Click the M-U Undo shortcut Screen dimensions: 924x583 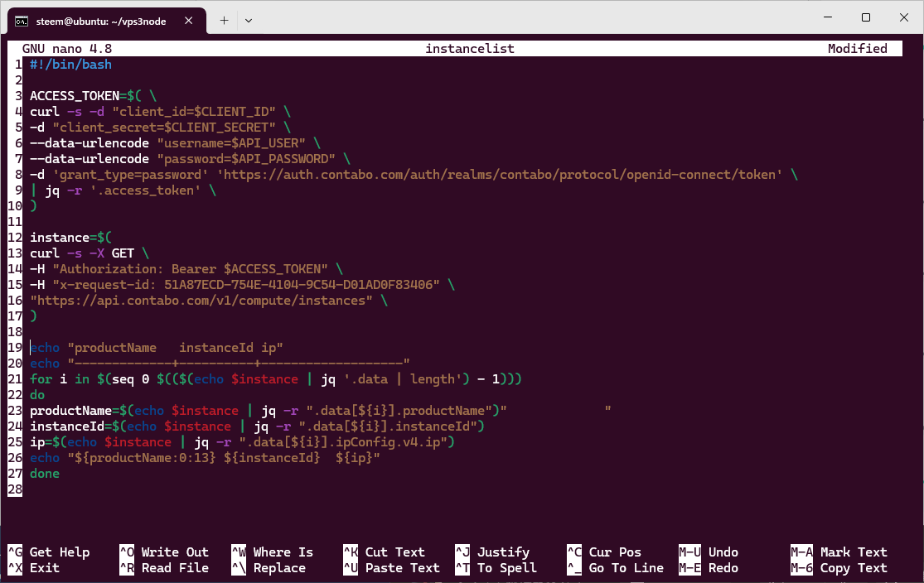(x=709, y=552)
